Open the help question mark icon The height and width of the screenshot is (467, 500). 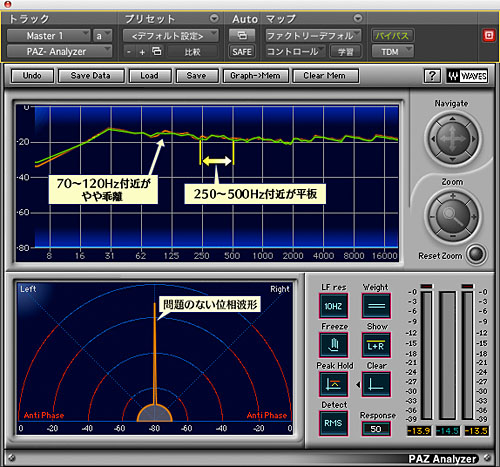coord(432,76)
